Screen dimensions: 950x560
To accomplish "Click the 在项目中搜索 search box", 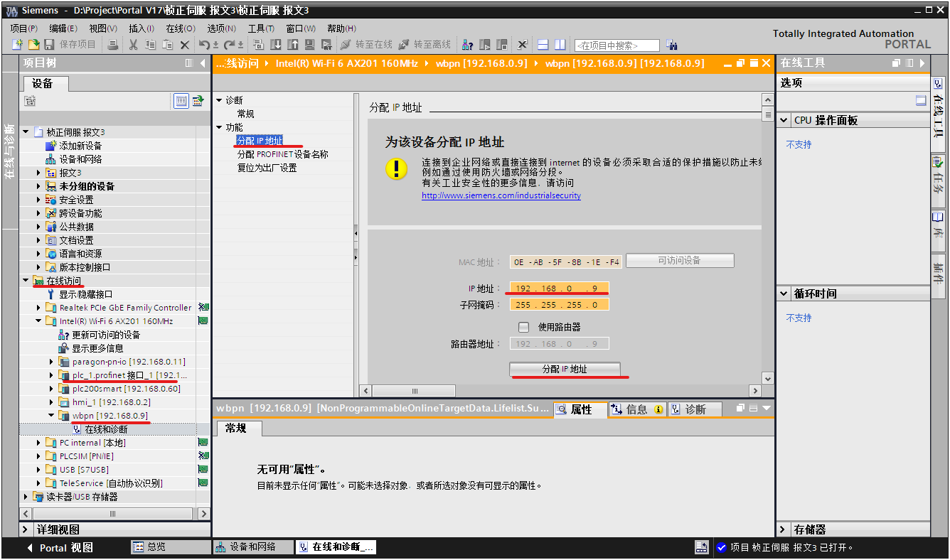I will tap(617, 45).
